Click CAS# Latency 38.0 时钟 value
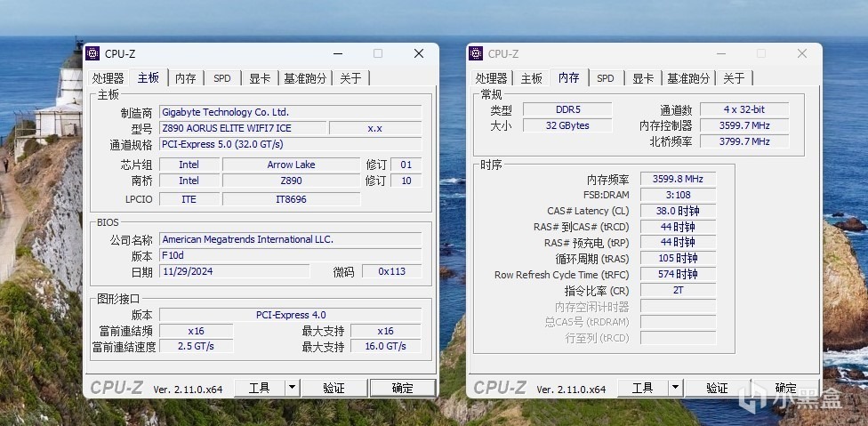This screenshot has height=426, width=868. coord(678,212)
